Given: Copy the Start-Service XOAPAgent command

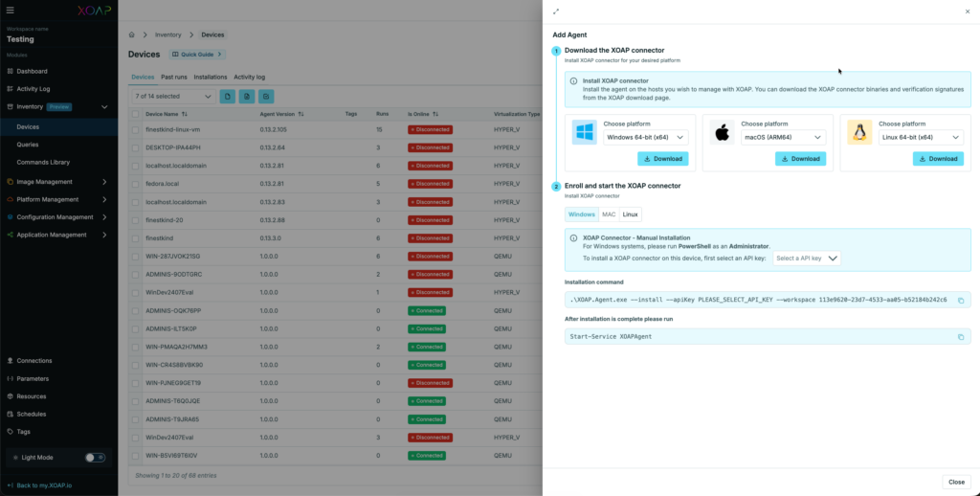Looking at the screenshot, I should point(961,337).
